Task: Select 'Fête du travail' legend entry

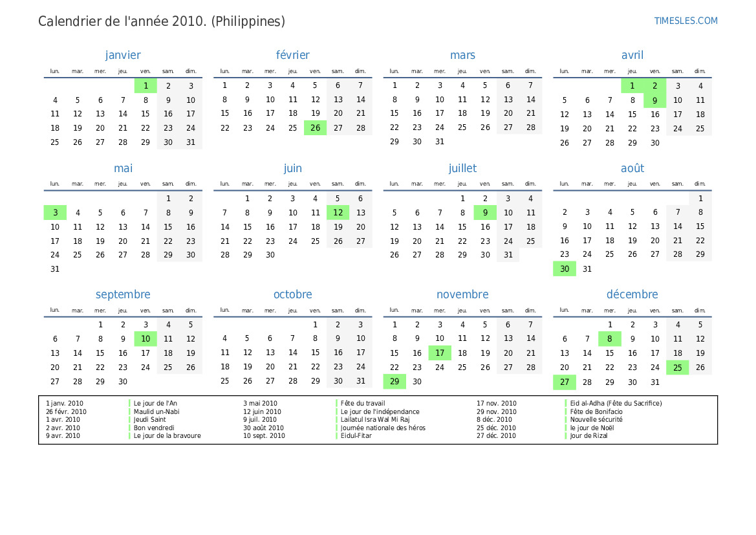Action: (x=362, y=404)
